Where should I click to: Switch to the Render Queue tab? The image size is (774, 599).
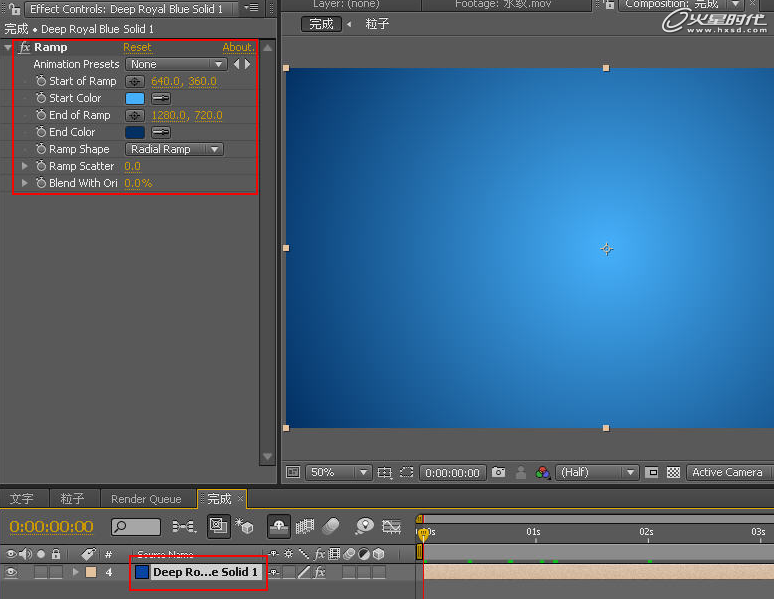click(146, 499)
